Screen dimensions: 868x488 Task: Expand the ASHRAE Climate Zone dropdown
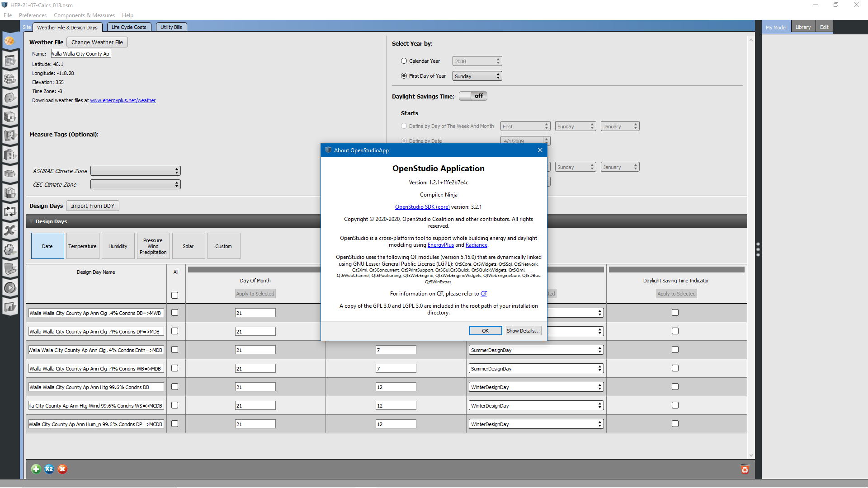[135, 171]
